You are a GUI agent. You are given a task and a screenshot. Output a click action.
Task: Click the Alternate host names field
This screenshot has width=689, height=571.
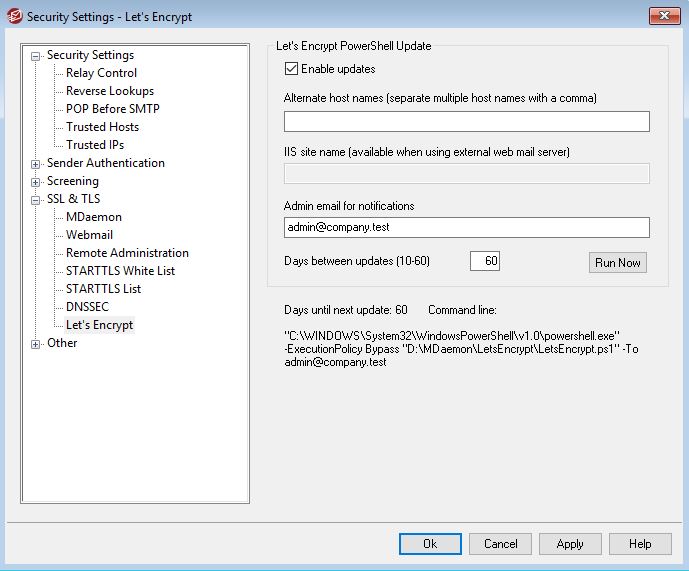click(467, 121)
